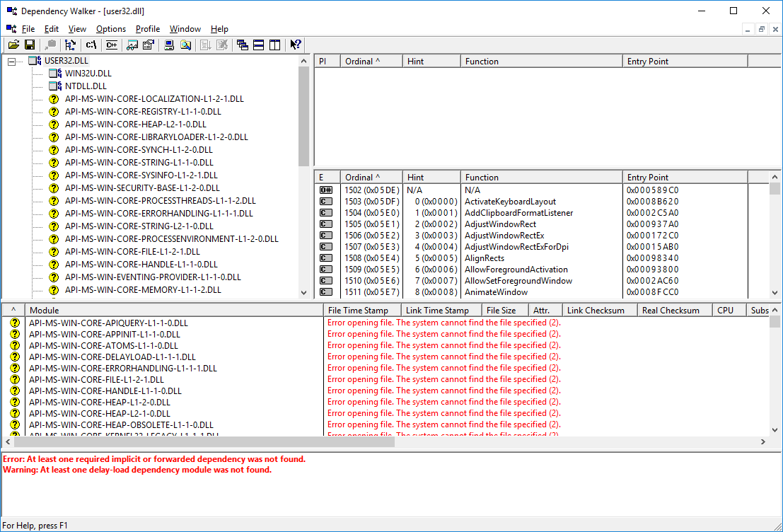Click the Tile Horizontally toolbar icon
Screen dimensions: 783x532
[259, 45]
